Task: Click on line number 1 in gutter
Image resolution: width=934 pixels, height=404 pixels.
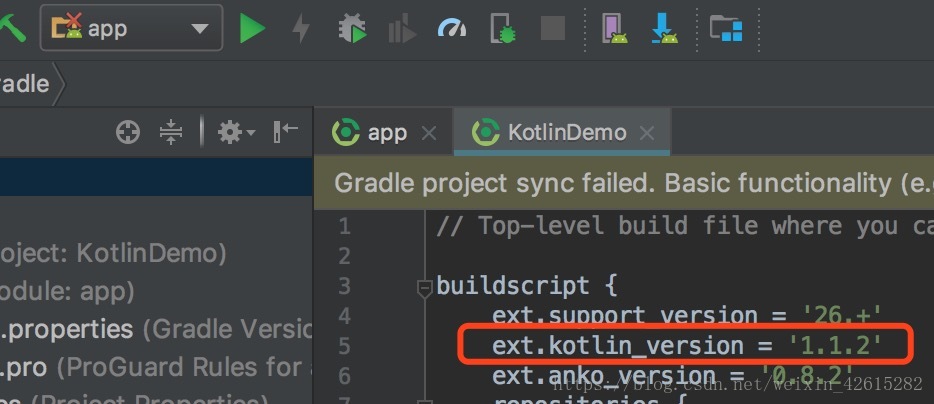Action: [344, 226]
